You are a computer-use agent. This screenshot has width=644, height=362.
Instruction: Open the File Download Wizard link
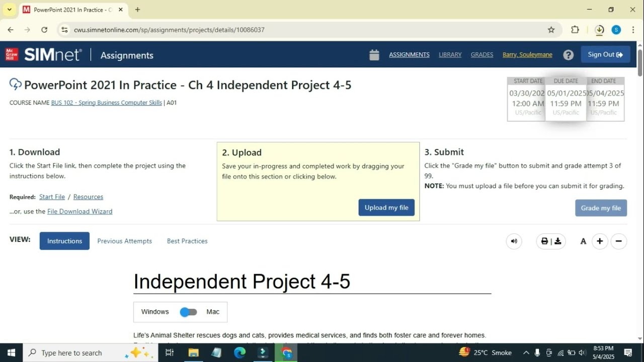[x=79, y=211]
